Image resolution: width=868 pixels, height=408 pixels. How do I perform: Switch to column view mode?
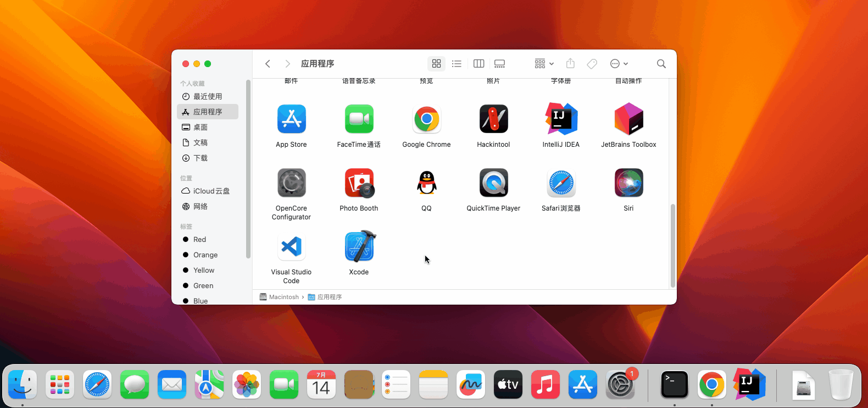478,64
